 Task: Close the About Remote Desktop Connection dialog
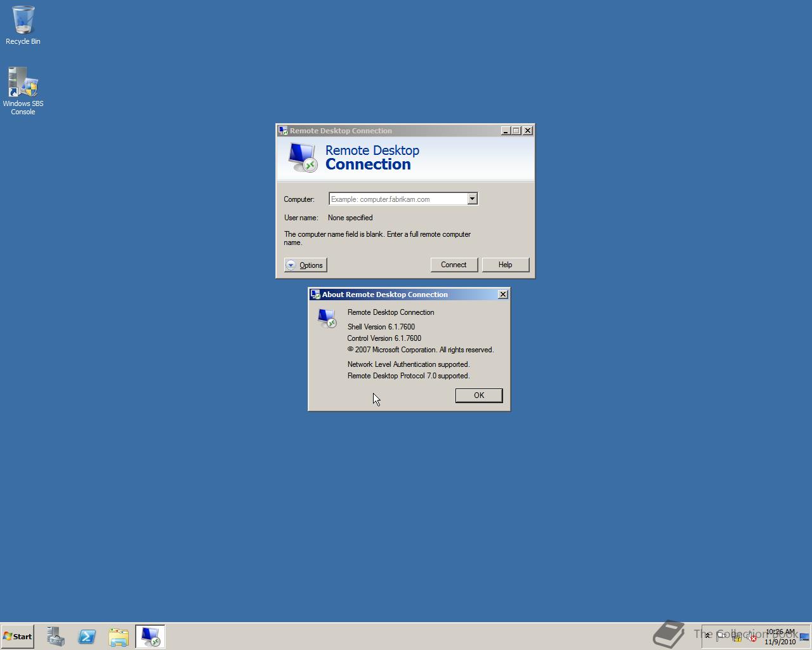click(503, 295)
